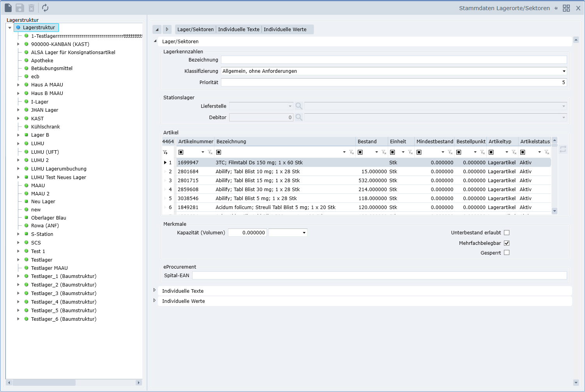
Task: Switch to the Individuelle Werte tab
Action: click(285, 30)
